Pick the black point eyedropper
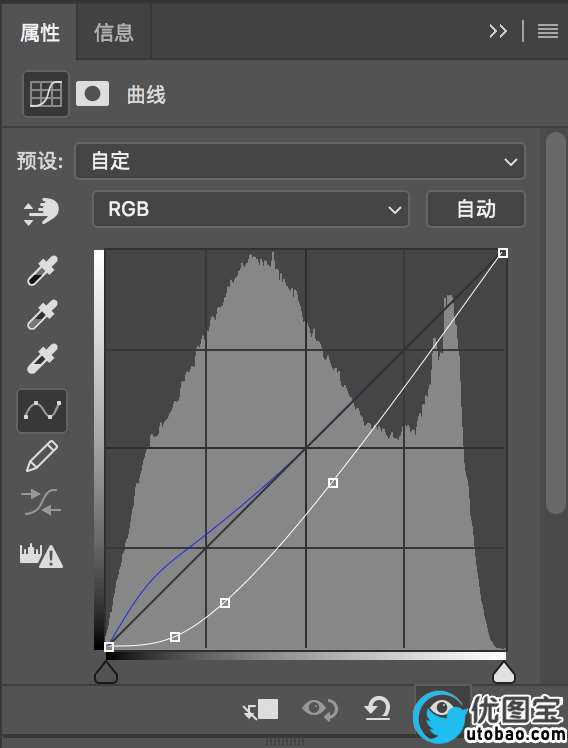Image resolution: width=568 pixels, height=748 pixels. pos(42,270)
